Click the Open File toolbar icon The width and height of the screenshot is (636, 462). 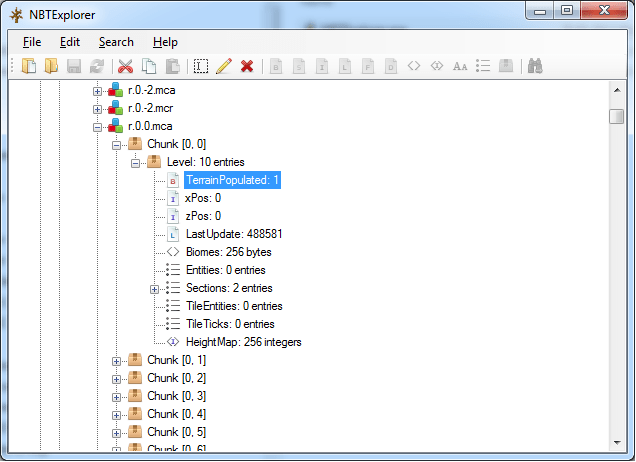29,66
